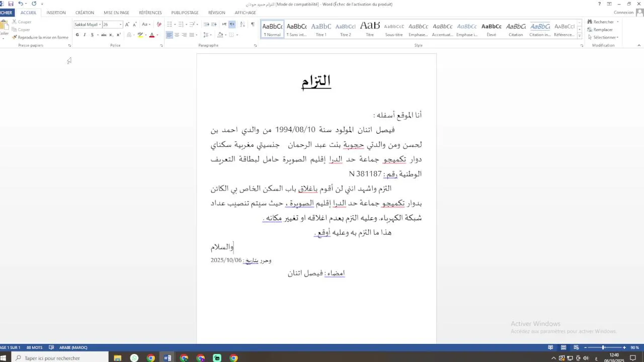Open the bullet list dropdown
This screenshot has height=362, width=644.
(175, 24)
